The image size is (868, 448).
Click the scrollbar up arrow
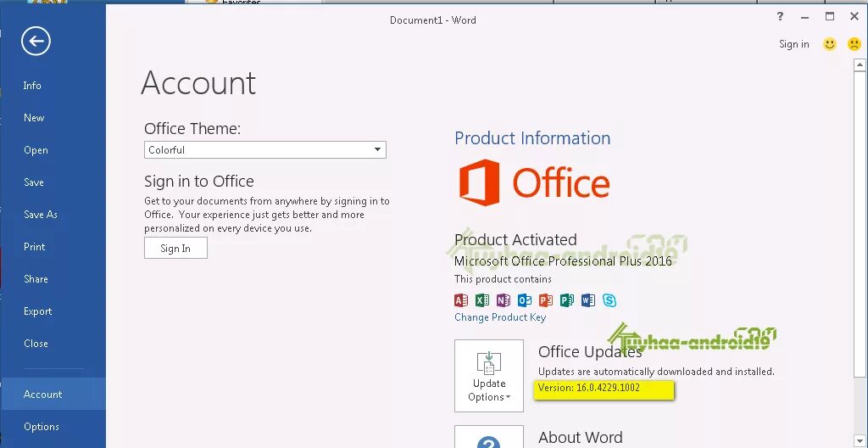(860, 65)
